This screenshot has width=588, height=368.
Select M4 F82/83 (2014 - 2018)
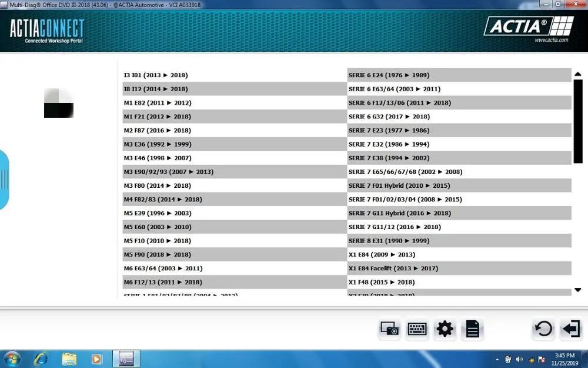pyautogui.click(x=235, y=200)
